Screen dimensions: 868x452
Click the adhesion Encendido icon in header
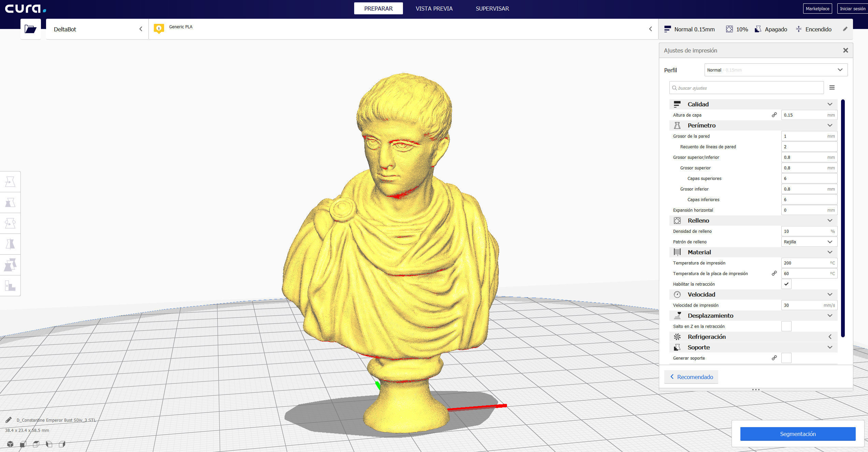(798, 29)
